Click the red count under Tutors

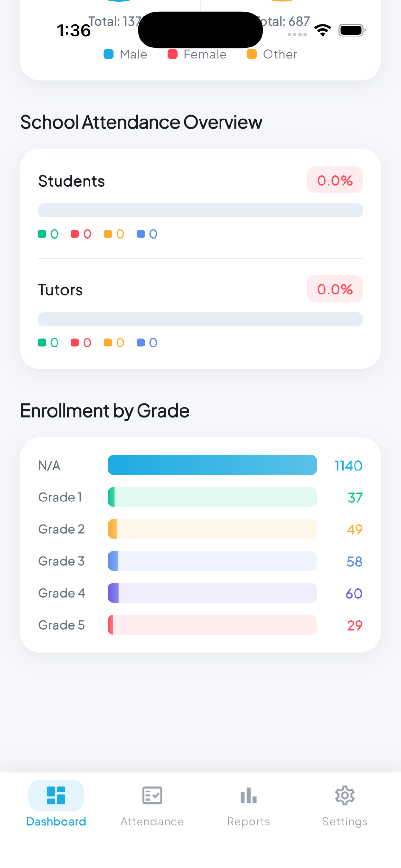(81, 343)
